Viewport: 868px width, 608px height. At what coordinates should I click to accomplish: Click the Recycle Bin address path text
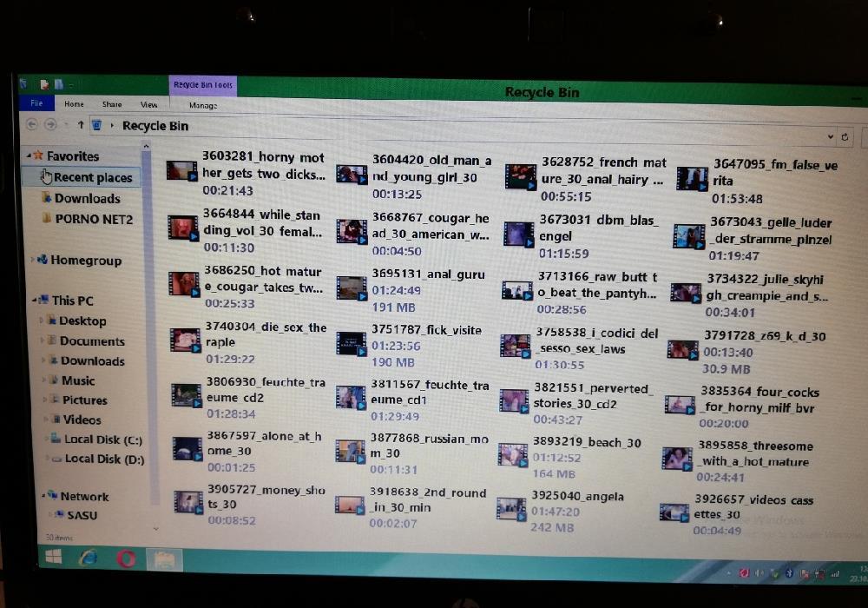(155, 126)
